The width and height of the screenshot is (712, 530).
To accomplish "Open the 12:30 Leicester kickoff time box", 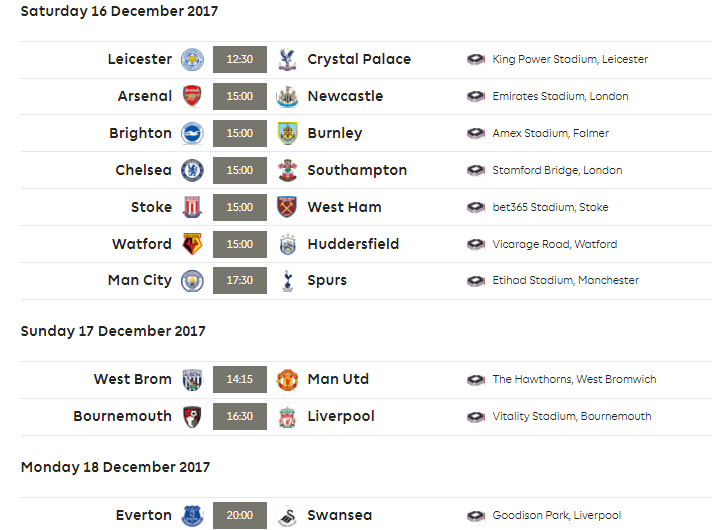I will coord(240,59).
